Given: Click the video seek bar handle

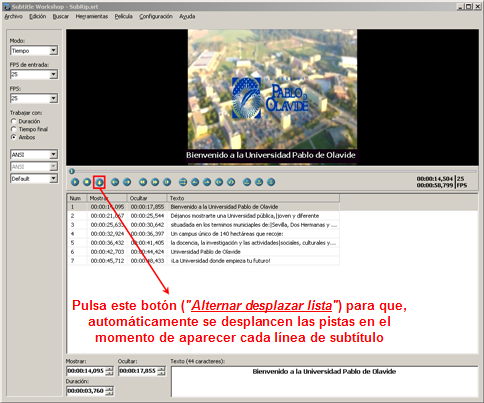Looking at the screenshot, I should pyautogui.click(x=72, y=171).
